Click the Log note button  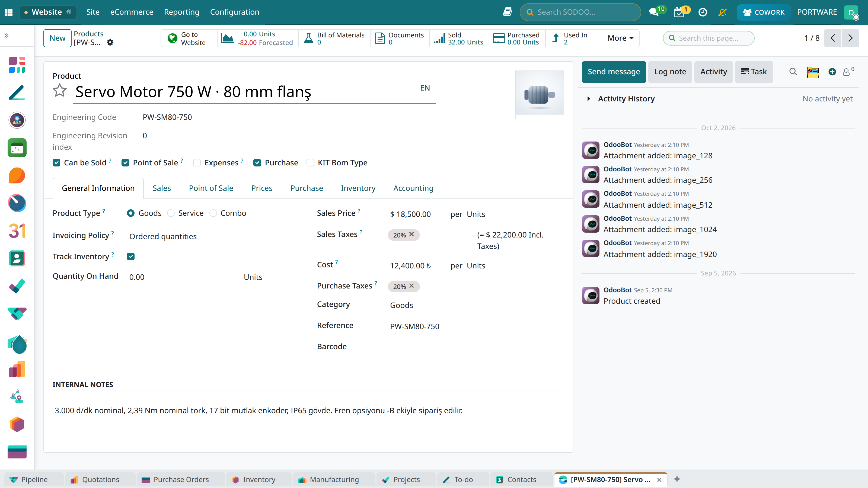[x=670, y=72]
